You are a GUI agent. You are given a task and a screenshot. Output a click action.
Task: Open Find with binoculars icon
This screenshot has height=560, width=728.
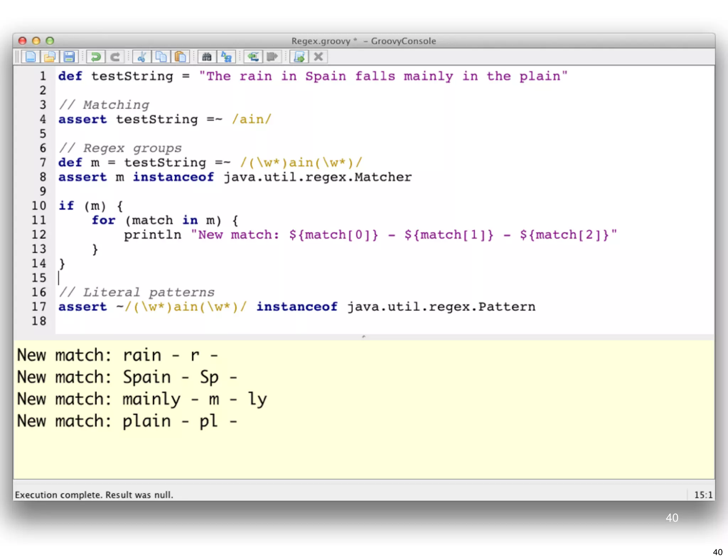point(207,57)
